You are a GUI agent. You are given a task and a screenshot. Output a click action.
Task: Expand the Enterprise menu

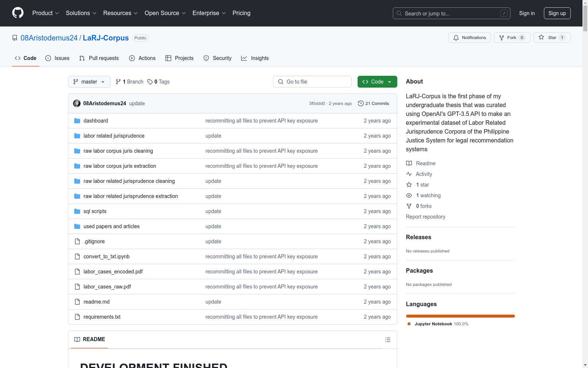pos(209,13)
